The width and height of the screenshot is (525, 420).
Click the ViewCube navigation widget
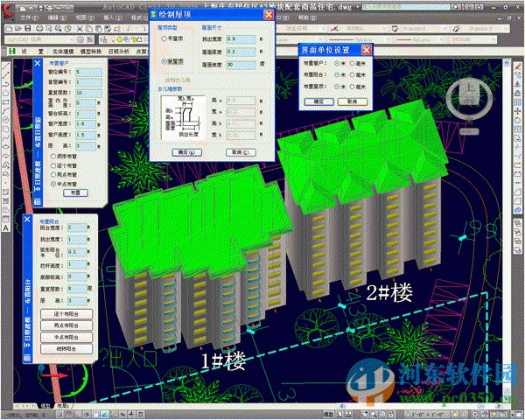coord(470,97)
